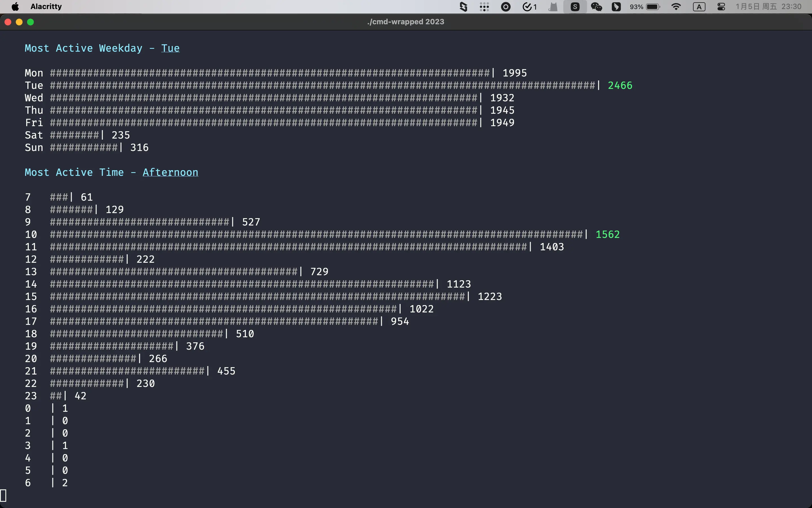Click the circular ring menu bar icon
This screenshot has width=812, height=508.
tap(506, 7)
